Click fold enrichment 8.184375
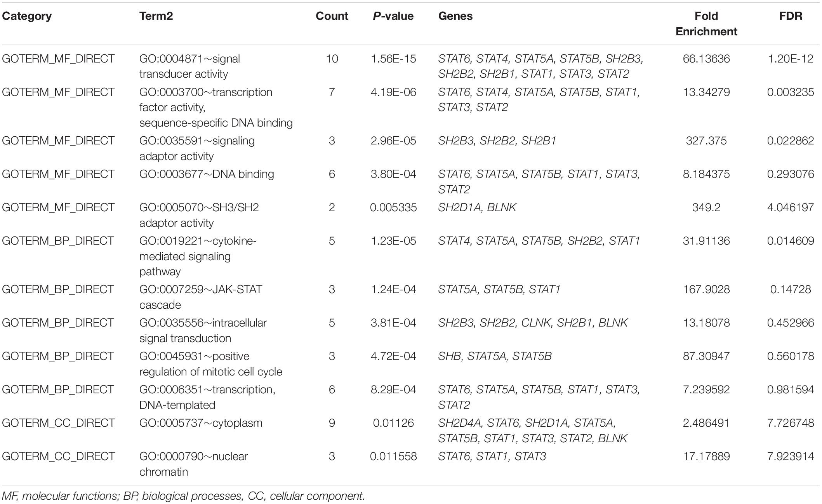The width and height of the screenshot is (822, 504). coord(706,174)
